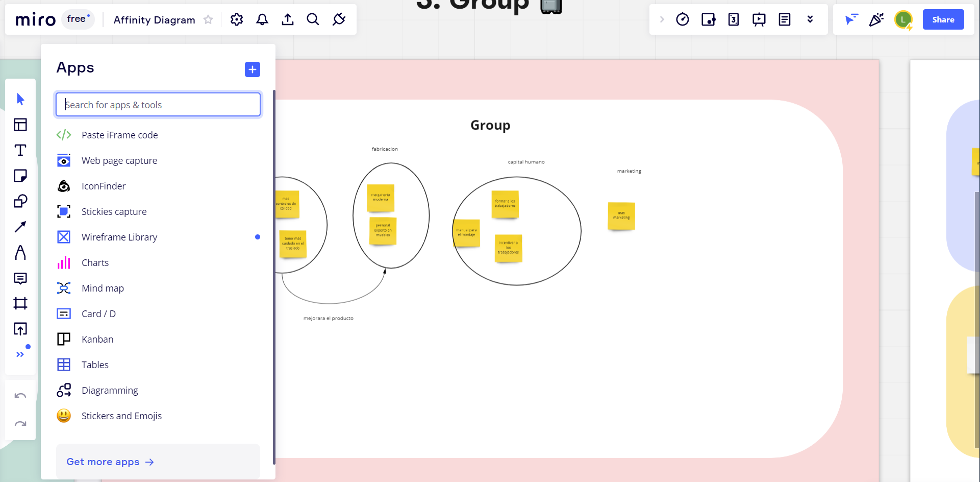Click the Get more apps link
980x482 pixels.
click(x=110, y=462)
